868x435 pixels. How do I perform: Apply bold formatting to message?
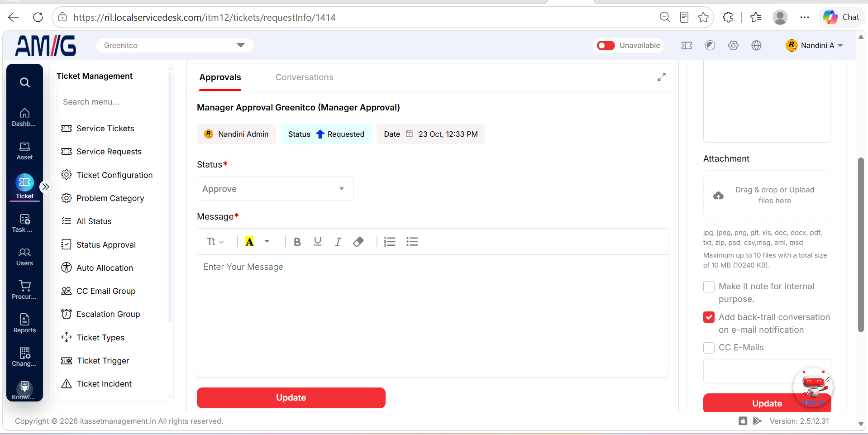coord(297,242)
